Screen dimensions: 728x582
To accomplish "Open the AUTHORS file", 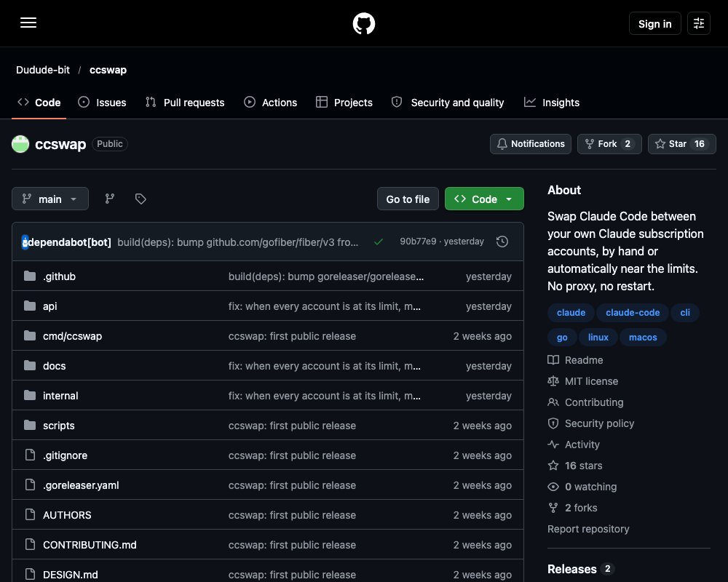I will (67, 514).
